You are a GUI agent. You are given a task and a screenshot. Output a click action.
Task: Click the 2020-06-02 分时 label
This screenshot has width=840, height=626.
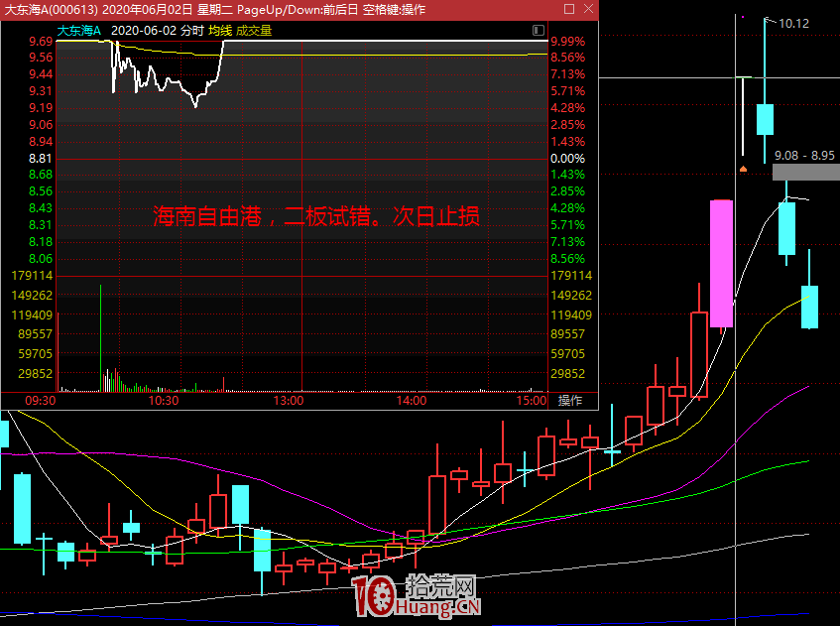158,31
